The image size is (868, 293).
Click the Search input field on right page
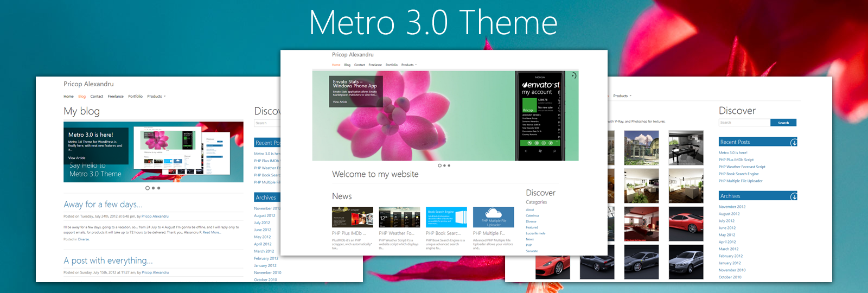(744, 123)
